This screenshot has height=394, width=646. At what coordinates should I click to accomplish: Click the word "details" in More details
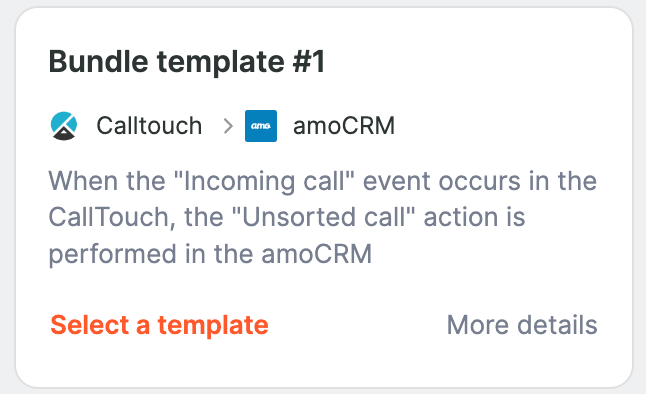click(557, 325)
